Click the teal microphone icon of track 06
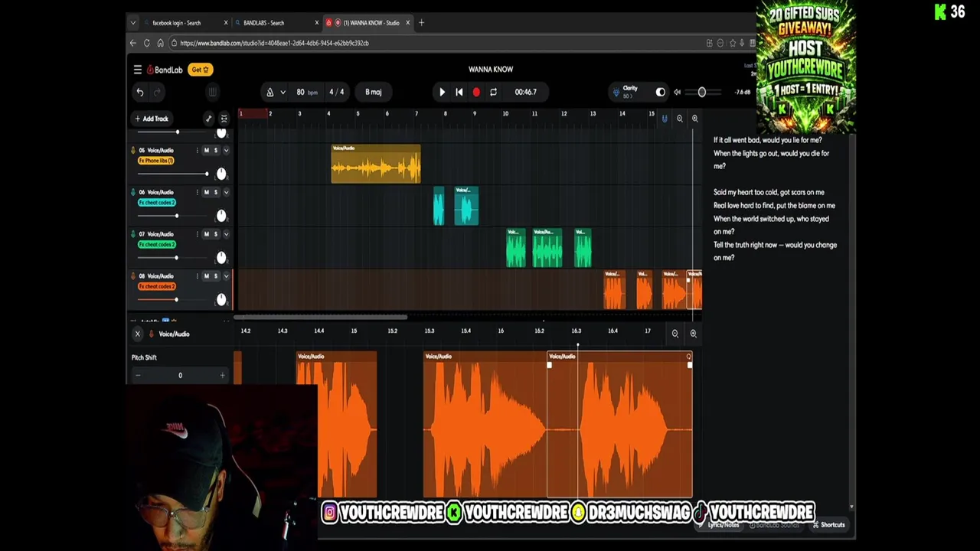The width and height of the screenshot is (980, 551). 133,192
